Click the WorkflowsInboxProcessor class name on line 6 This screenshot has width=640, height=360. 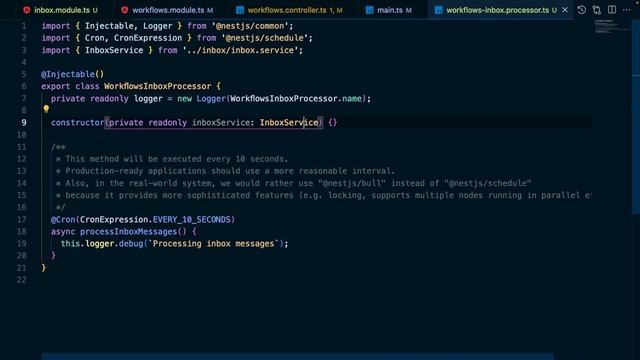[x=157, y=86]
